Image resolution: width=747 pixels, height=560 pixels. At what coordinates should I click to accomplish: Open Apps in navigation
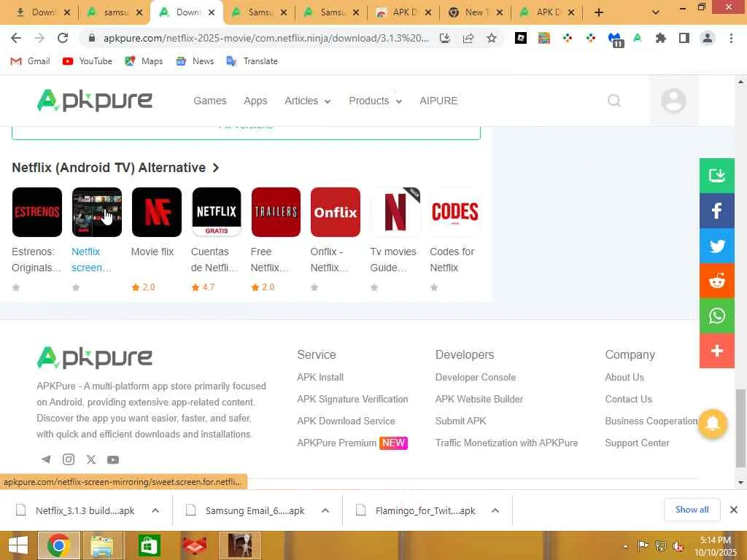(x=255, y=101)
